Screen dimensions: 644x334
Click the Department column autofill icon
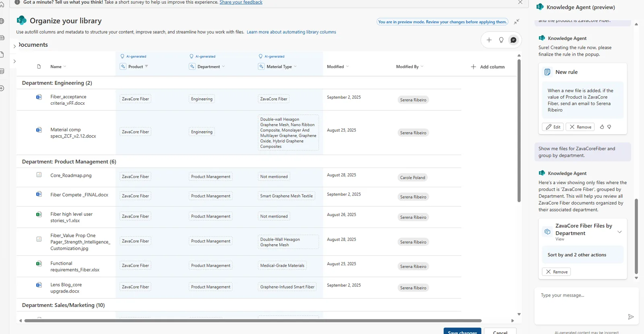click(192, 66)
